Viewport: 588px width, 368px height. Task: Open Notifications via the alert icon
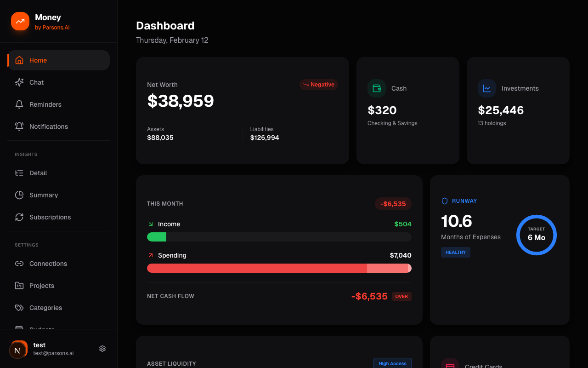19,126
